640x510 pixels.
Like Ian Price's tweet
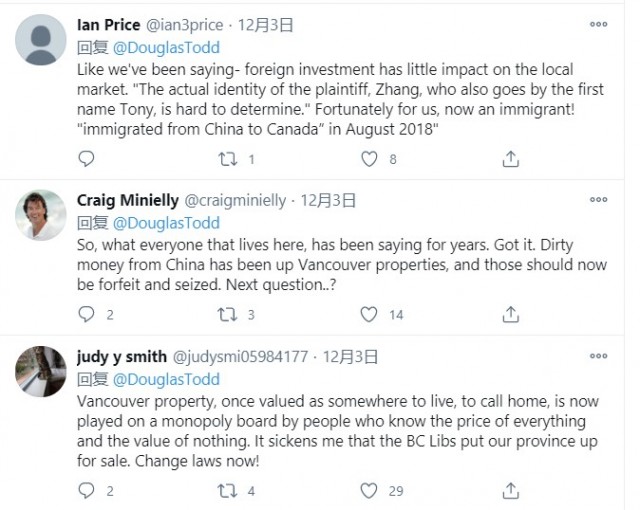370,158
